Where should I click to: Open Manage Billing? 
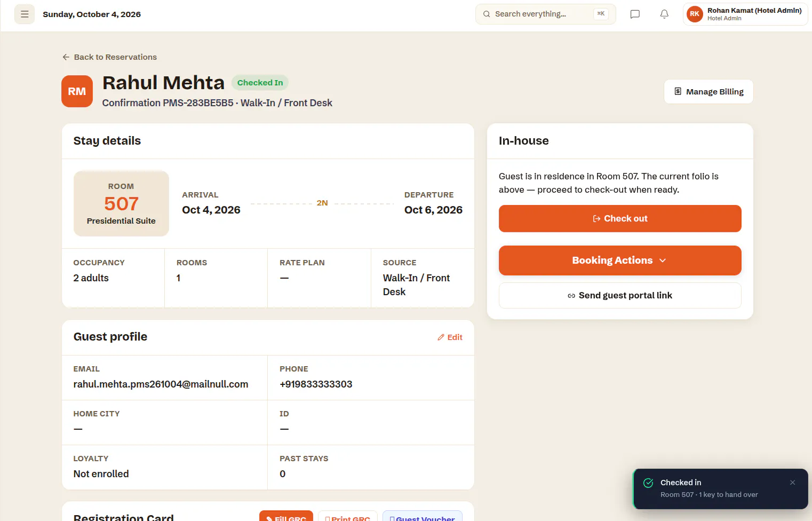(708, 92)
